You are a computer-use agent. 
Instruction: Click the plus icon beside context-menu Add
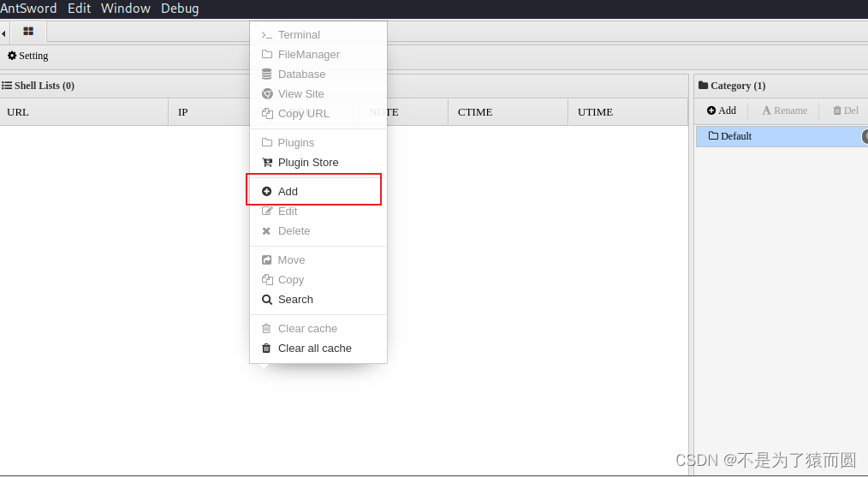click(267, 192)
